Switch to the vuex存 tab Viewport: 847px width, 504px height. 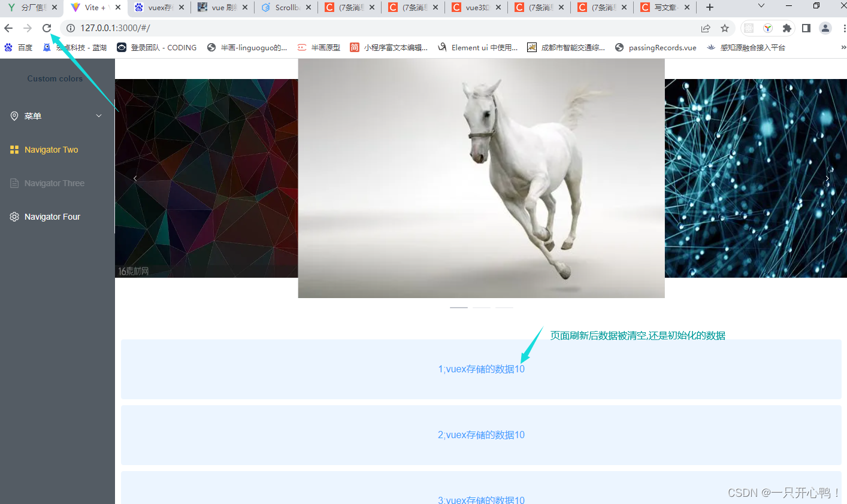click(x=159, y=7)
